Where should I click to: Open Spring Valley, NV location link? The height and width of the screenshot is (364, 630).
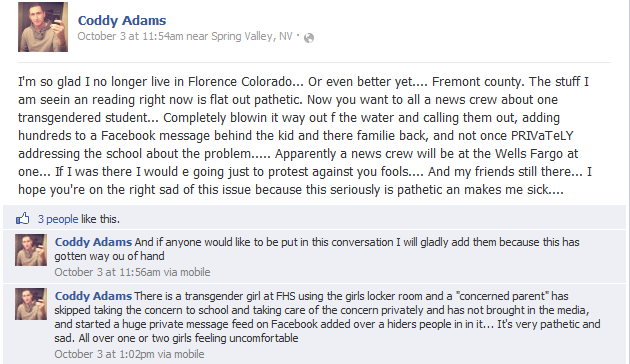(x=252, y=36)
